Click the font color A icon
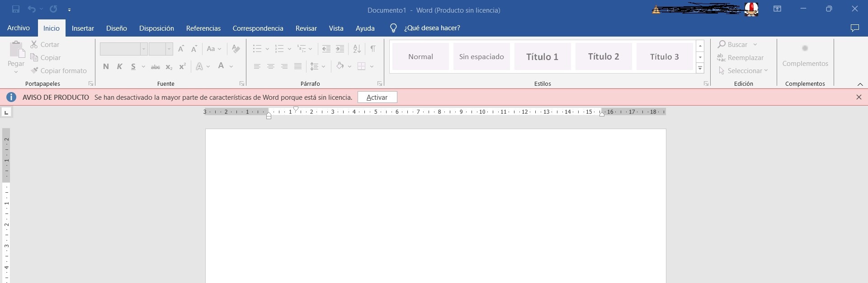Viewport: 868px width, 283px height. [x=221, y=66]
